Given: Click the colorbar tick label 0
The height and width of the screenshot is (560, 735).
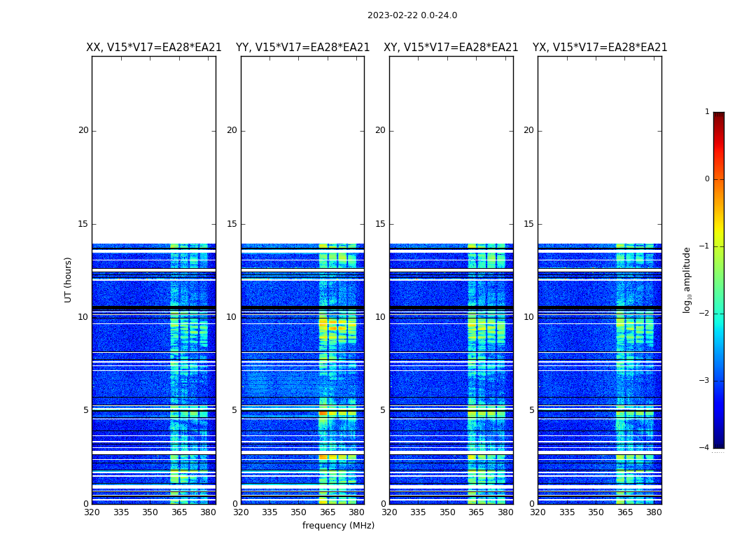Looking at the screenshot, I should [x=707, y=179].
